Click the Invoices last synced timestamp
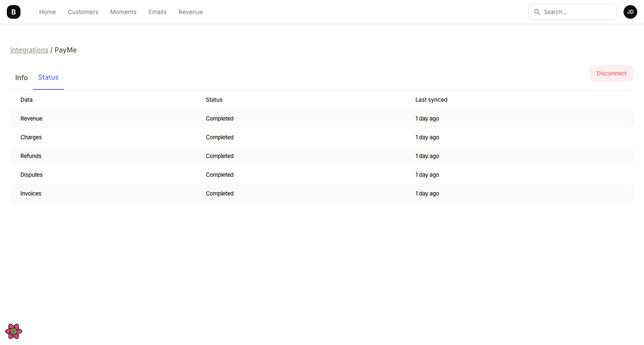Screen dimensions: 644x345 pyautogui.click(x=427, y=193)
